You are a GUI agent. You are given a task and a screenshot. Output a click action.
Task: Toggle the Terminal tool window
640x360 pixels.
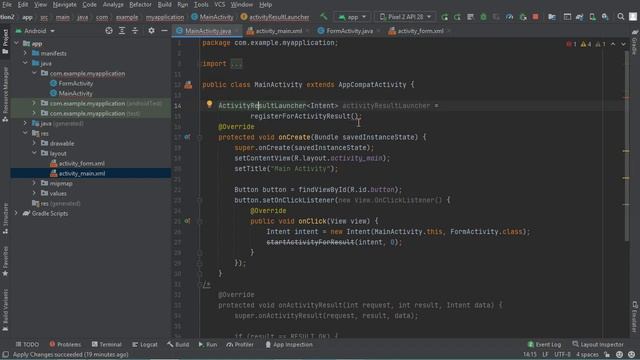coord(107,344)
